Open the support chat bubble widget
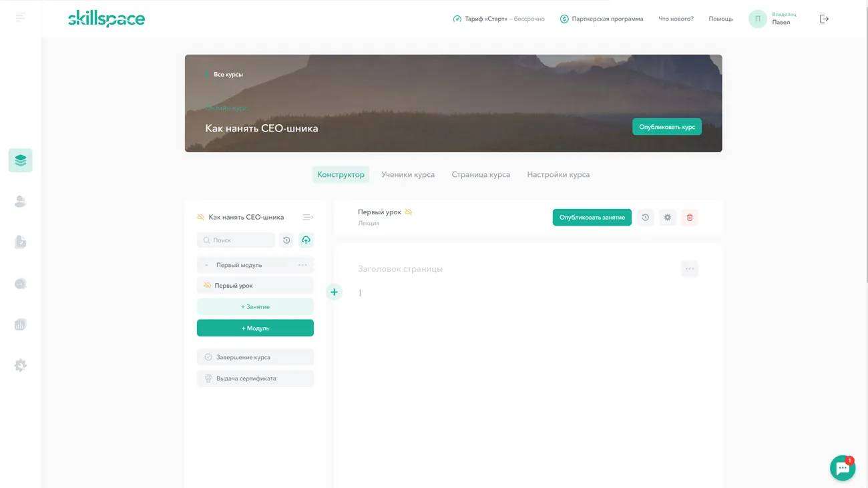 click(842, 468)
